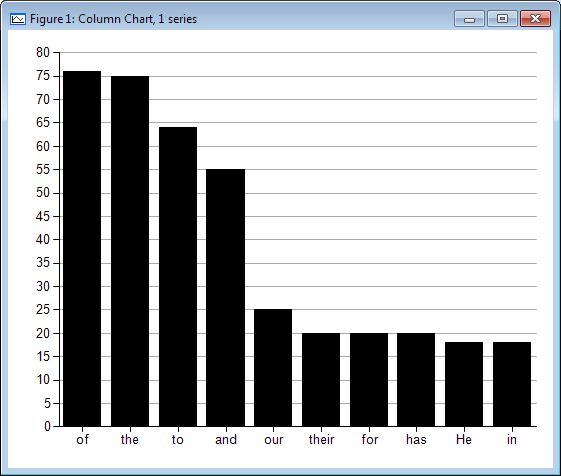Select the 'in' column bar
561x476 pixels.
(x=512, y=384)
